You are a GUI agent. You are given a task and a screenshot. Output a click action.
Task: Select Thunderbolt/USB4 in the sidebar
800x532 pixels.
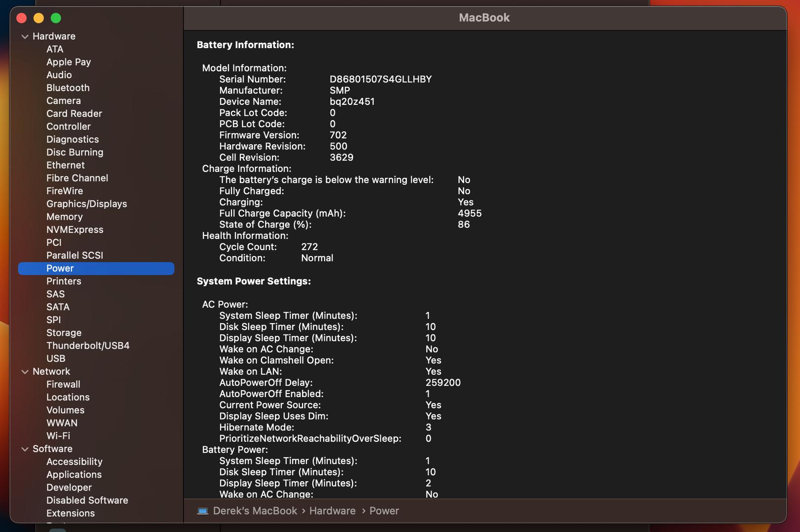click(88, 346)
